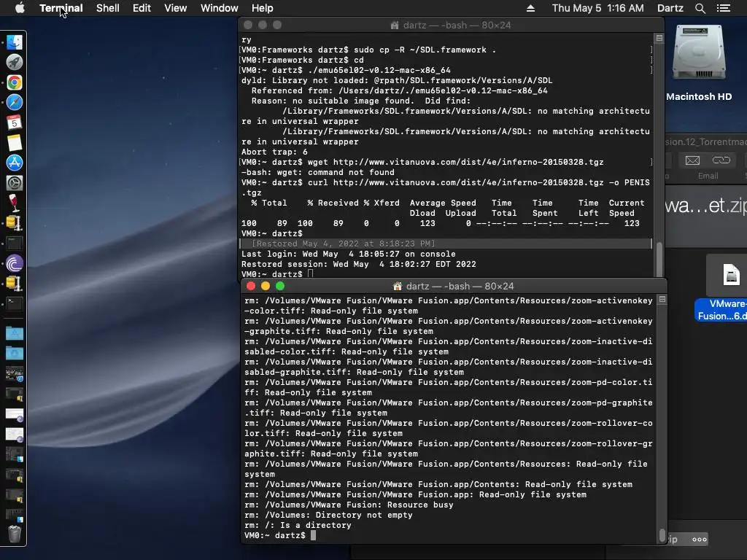747x560 pixels.
Task: Open Spotlight search magnifier in menu bar
Action: tap(700, 8)
